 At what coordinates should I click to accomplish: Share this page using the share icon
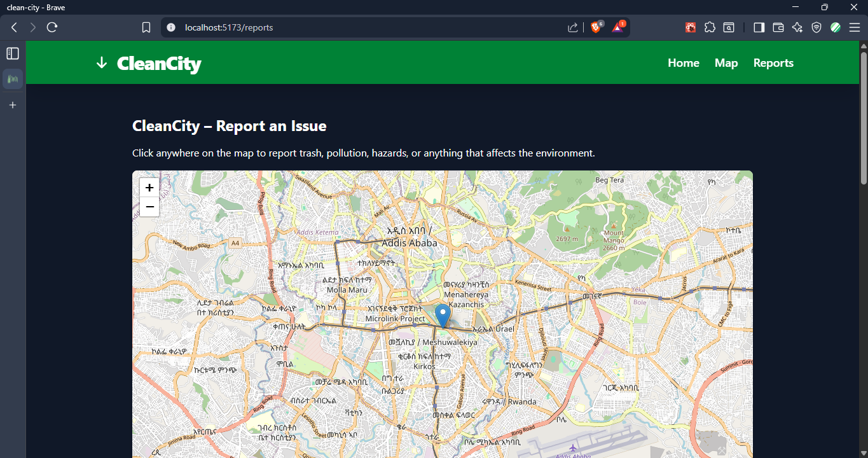coord(573,27)
